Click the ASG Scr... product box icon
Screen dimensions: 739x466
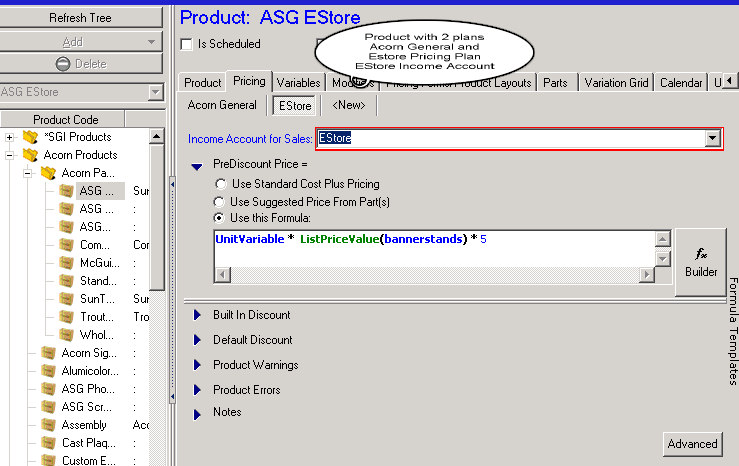[x=48, y=407]
